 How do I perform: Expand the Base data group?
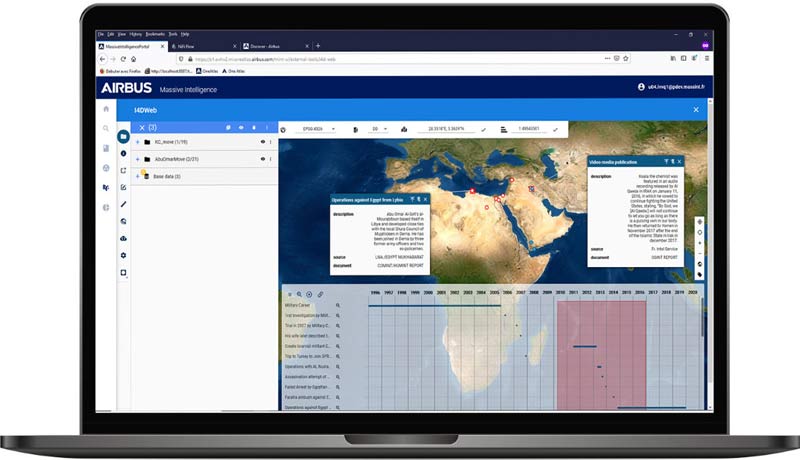tap(137, 176)
